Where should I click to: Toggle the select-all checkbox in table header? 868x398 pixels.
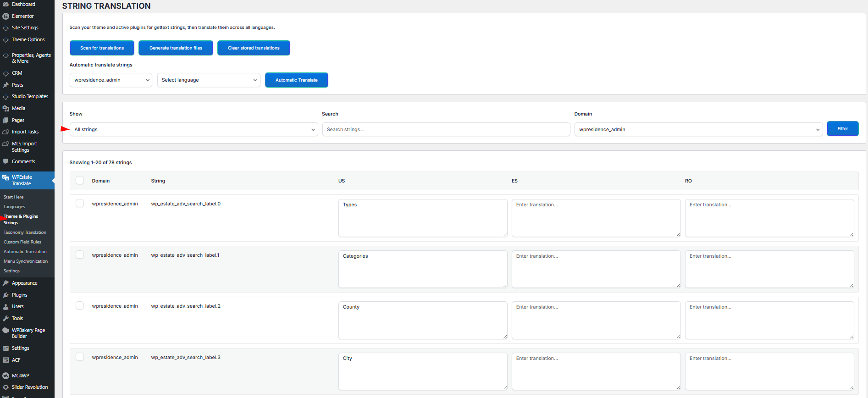point(80,181)
